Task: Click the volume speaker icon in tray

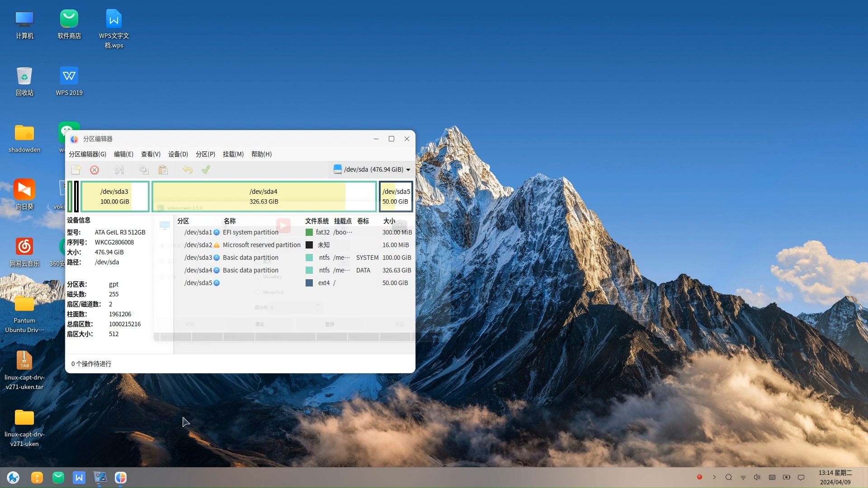Action: pyautogui.click(x=757, y=477)
